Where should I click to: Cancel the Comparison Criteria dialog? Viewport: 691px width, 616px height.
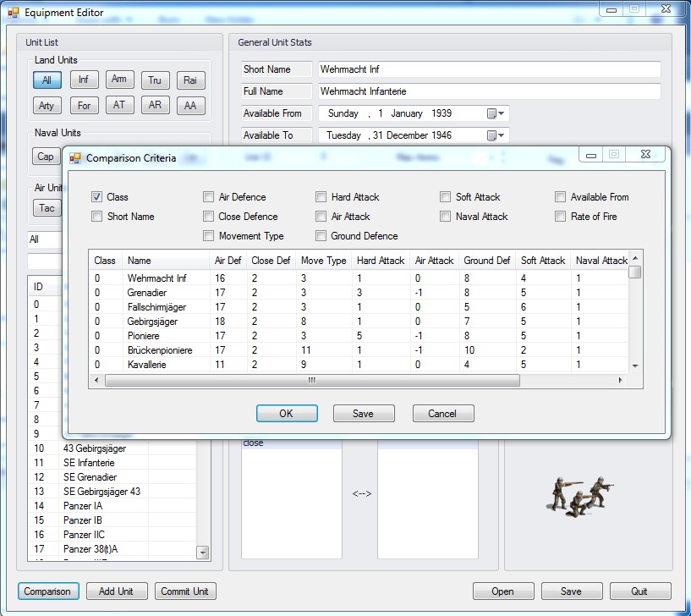443,414
